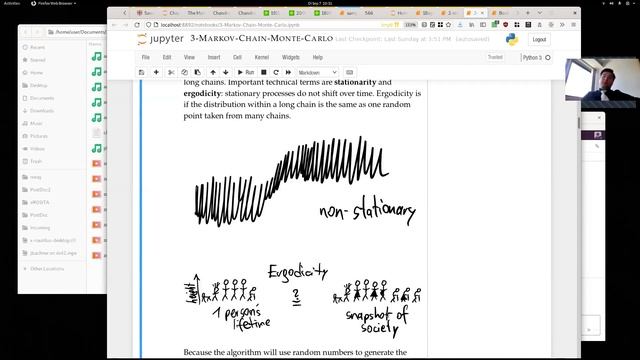Open the Activities overview in the top bar

click(12, 3)
